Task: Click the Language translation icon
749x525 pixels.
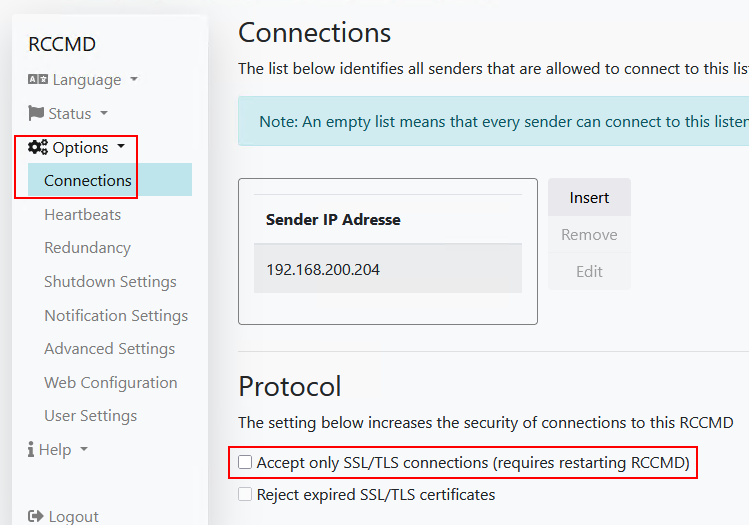Action: pos(38,79)
